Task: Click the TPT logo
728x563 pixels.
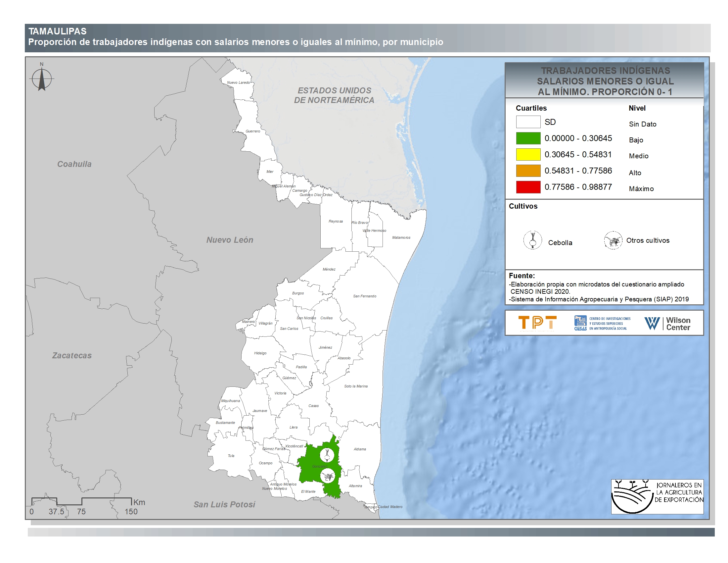Action: point(537,323)
